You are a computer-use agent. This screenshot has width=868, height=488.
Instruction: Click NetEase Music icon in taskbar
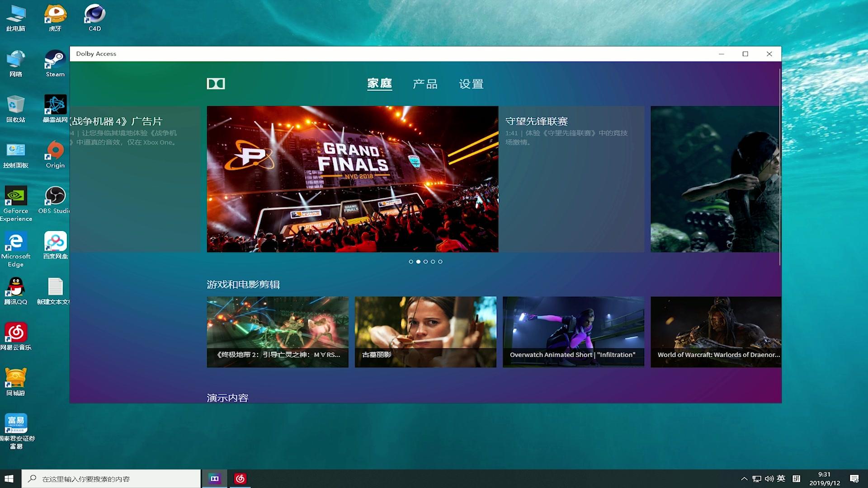coord(240,479)
